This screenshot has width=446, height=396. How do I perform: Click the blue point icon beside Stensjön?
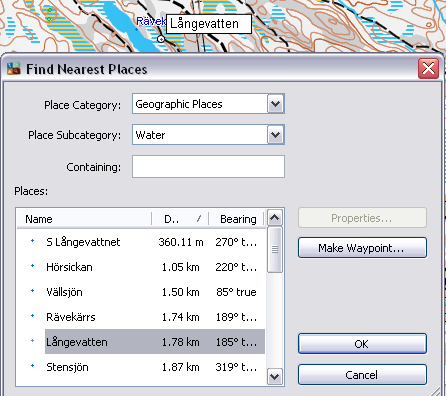(33, 366)
